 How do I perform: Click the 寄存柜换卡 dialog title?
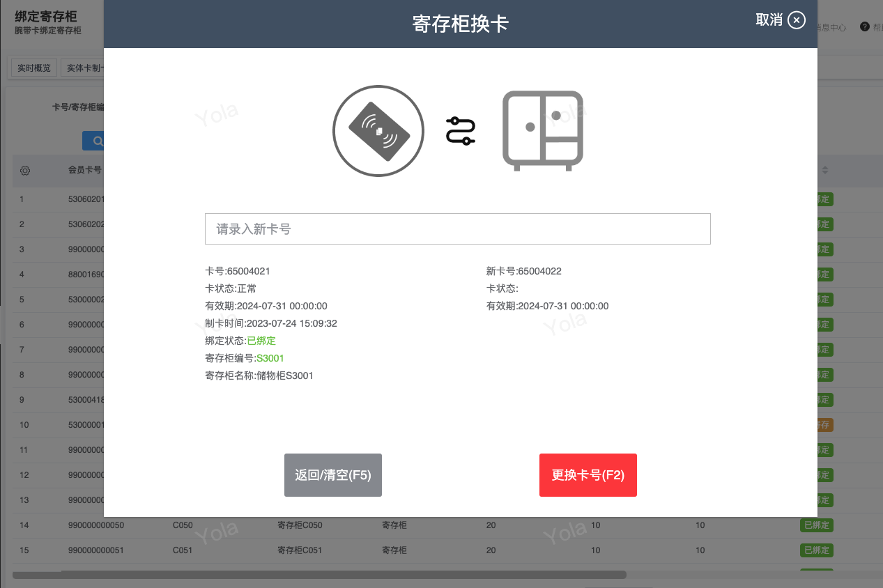[x=461, y=24]
